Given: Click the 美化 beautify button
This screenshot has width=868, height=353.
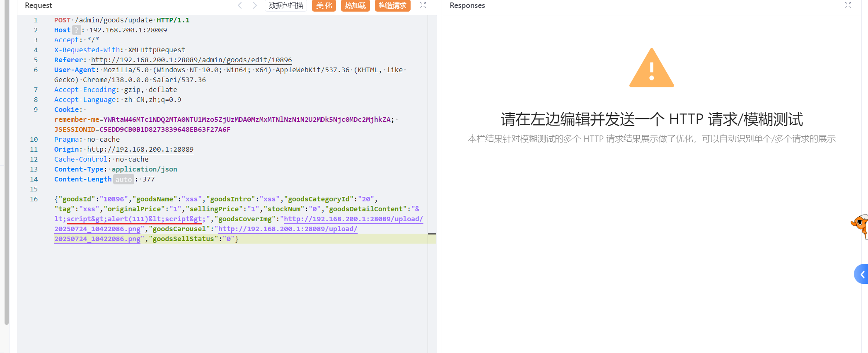Looking at the screenshot, I should [x=324, y=5].
